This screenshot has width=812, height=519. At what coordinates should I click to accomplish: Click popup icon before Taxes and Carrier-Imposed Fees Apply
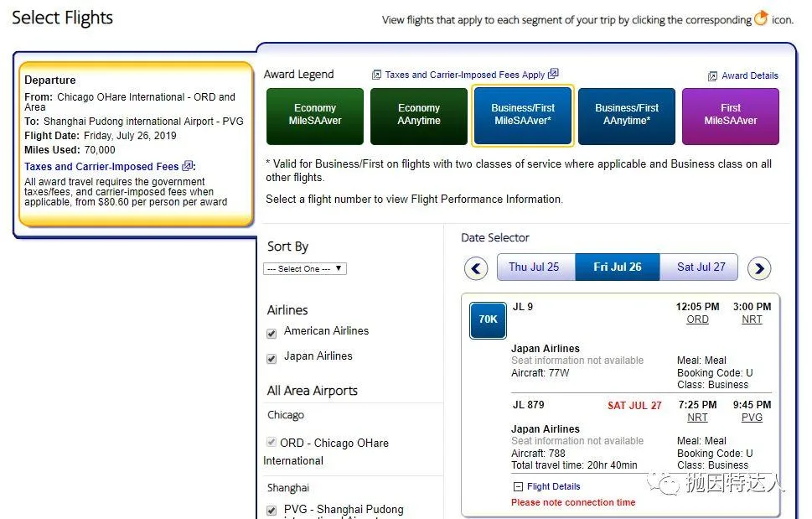pos(376,75)
